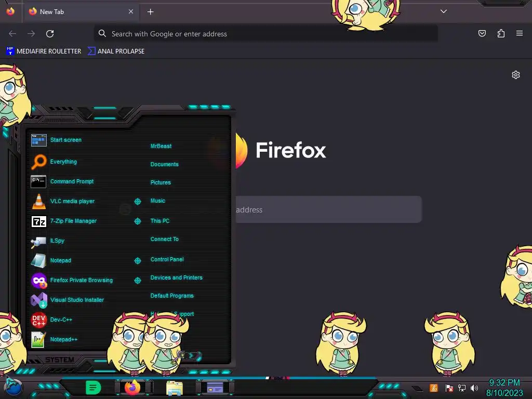The height and width of the screenshot is (399, 532).
Task: Close the New Tab tab
Action: click(131, 11)
